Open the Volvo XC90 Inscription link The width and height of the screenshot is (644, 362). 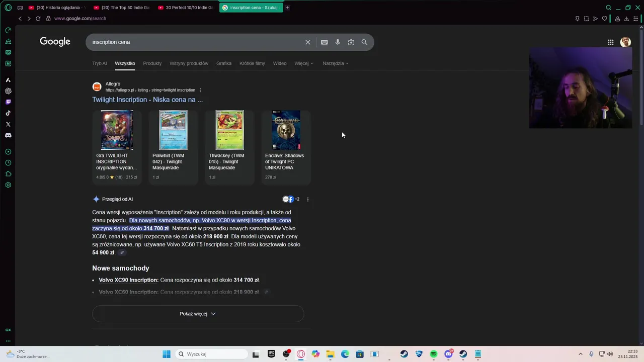point(128,280)
